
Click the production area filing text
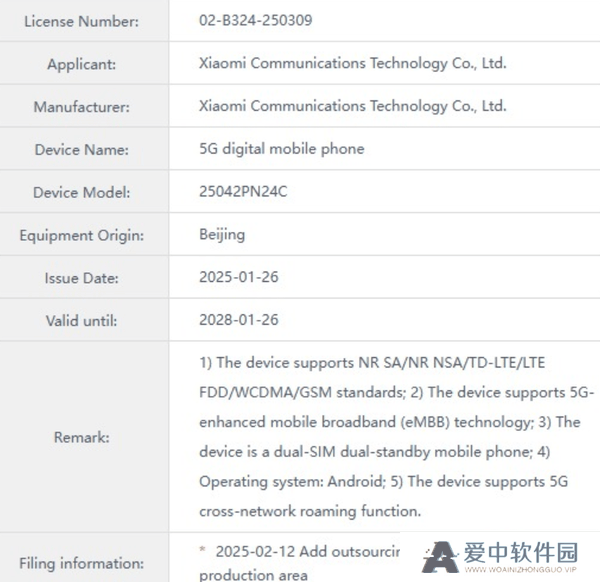pos(253,575)
